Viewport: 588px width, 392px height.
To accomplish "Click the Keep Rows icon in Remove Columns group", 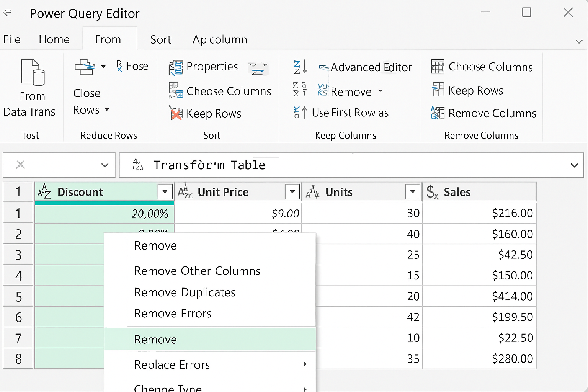I will (x=438, y=90).
